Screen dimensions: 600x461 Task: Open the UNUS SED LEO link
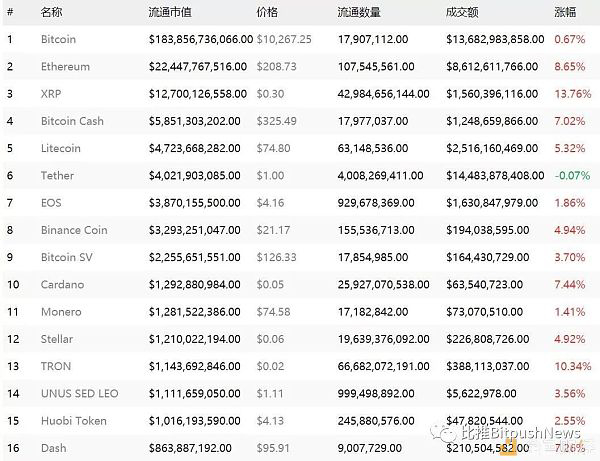[x=80, y=394]
